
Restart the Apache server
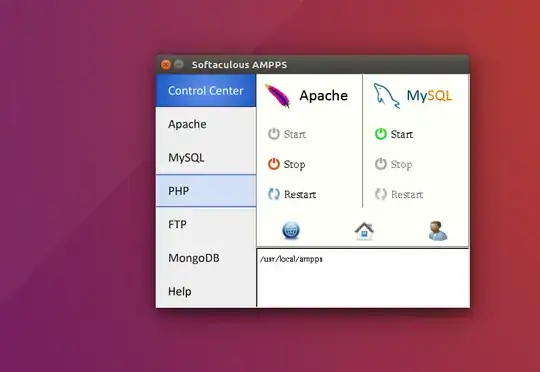tap(292, 194)
